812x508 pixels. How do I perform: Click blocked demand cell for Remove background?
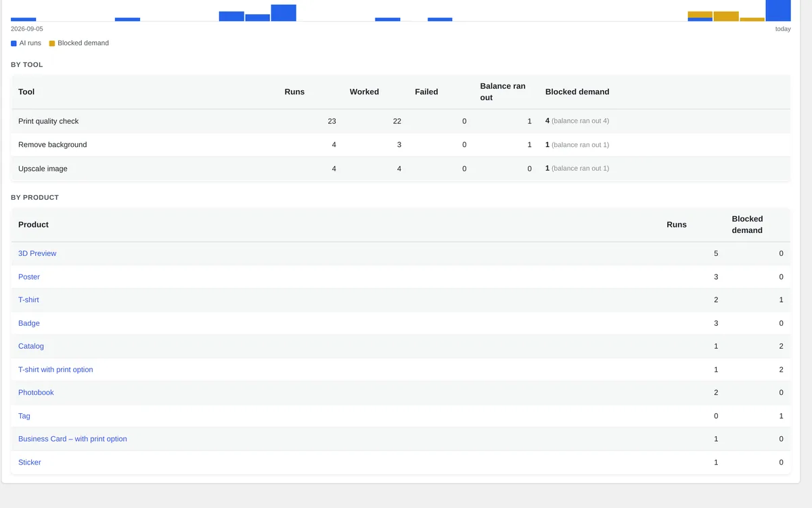(577, 145)
